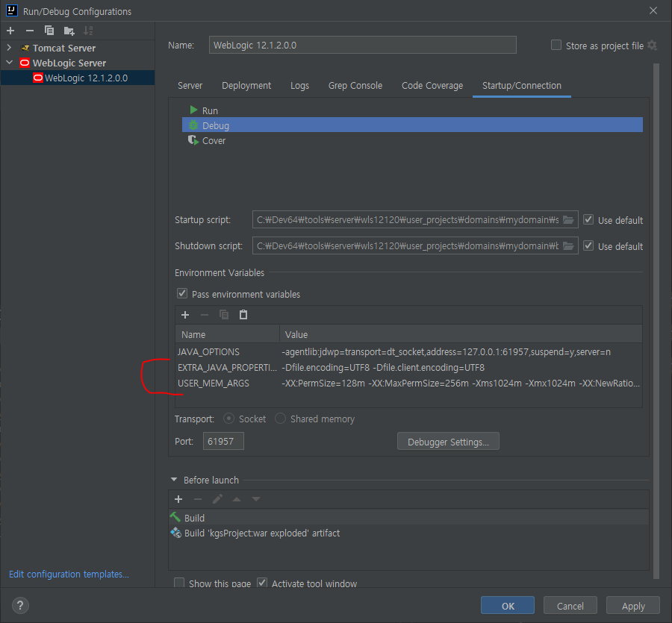The width and height of the screenshot is (672, 623).
Task: Paste environment variables from clipboard
Action: click(243, 315)
